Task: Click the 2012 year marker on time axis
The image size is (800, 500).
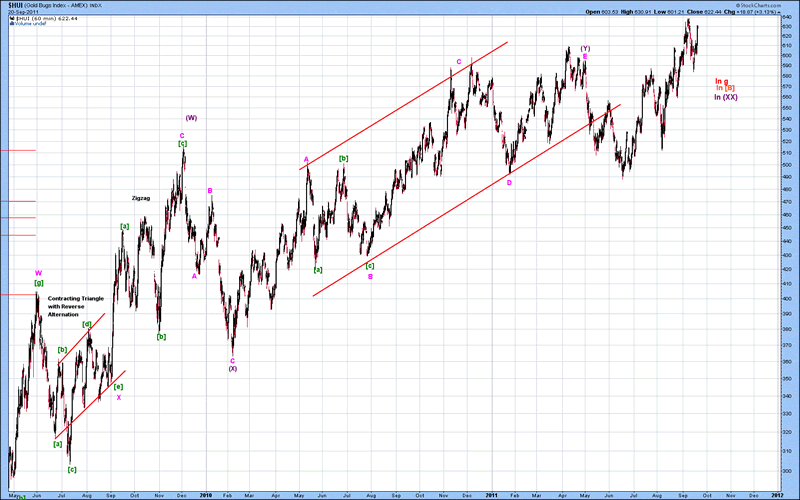Action: point(778,494)
